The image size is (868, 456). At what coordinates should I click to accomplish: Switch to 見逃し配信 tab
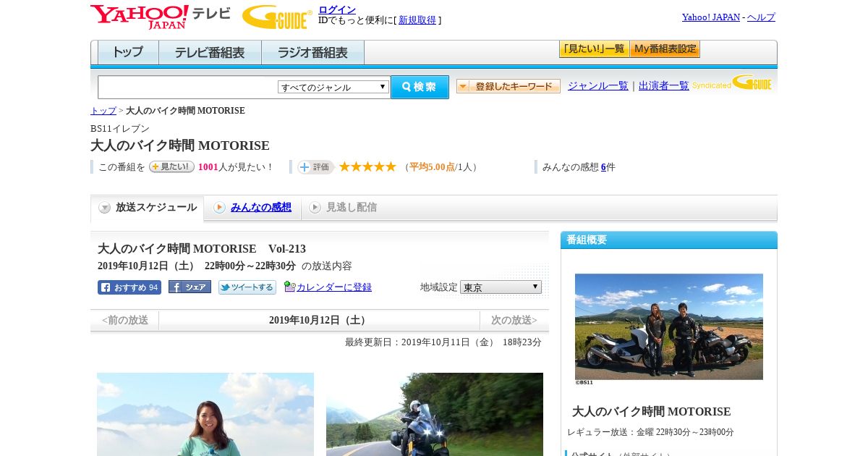[x=343, y=208]
